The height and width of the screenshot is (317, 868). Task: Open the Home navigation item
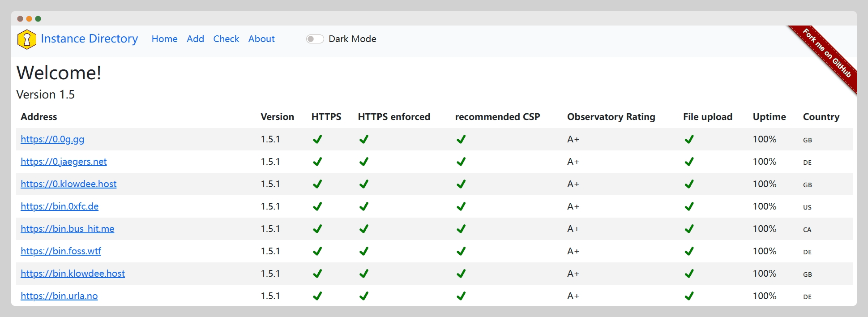coord(164,39)
